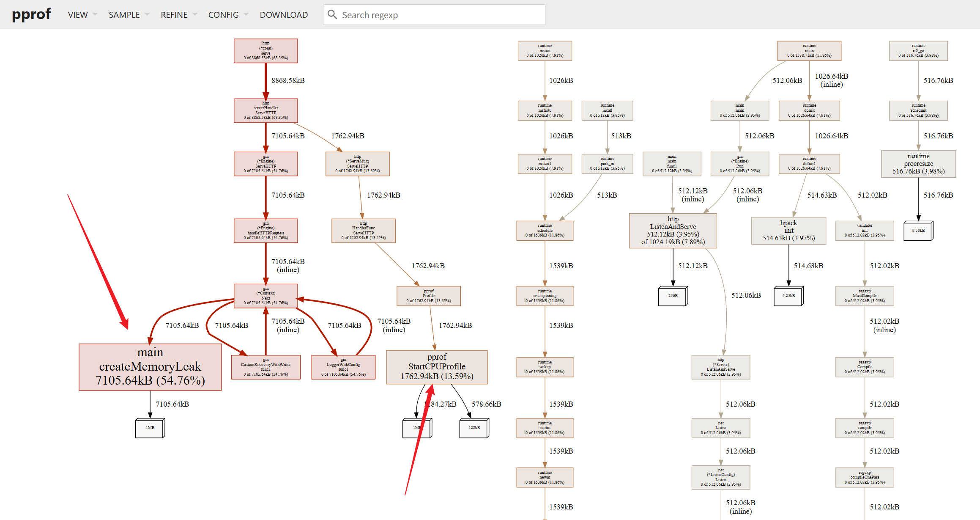This screenshot has width=980, height=520.
Task: Select the main createMemoryLeak node
Action: click(x=150, y=366)
